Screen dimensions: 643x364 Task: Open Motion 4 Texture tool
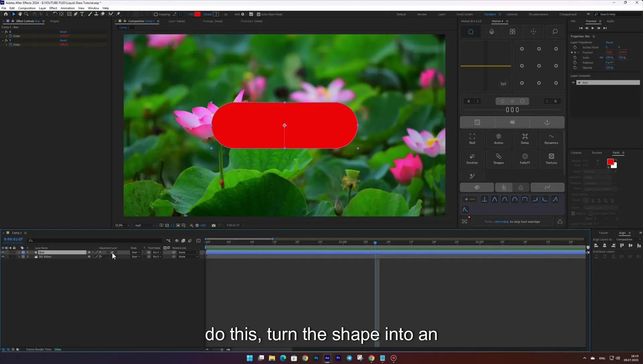(551, 159)
